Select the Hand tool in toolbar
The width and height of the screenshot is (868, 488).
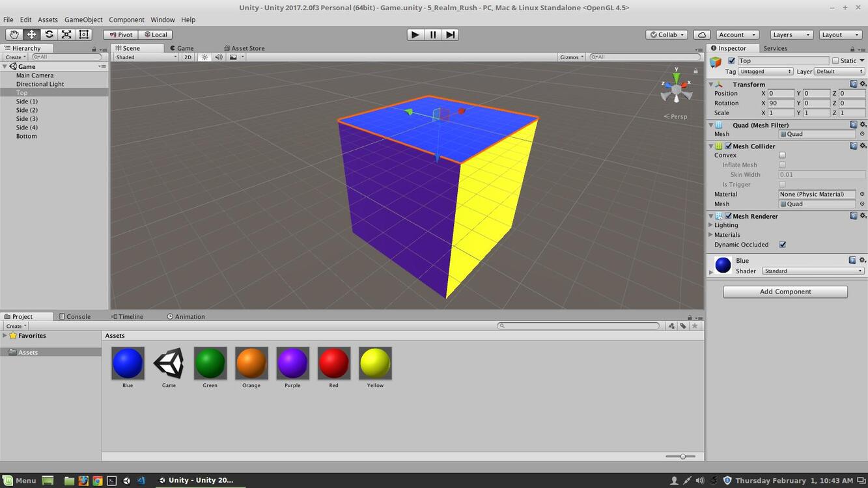[x=14, y=34]
